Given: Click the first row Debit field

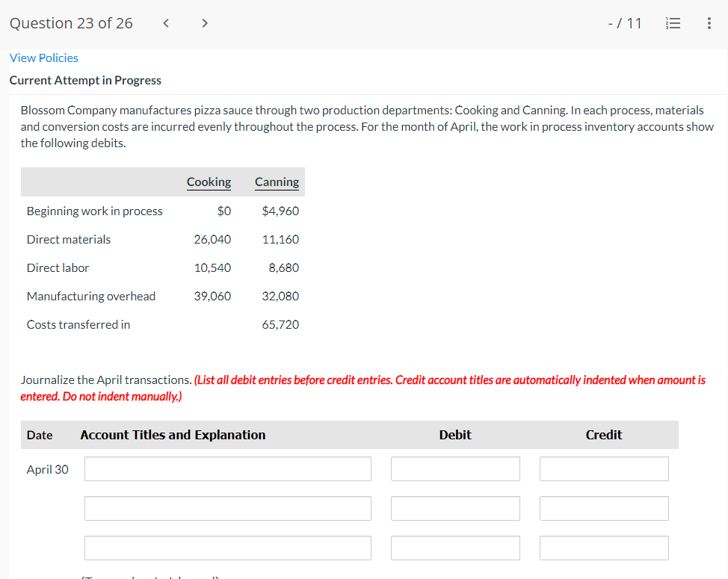Looking at the screenshot, I should tap(455, 468).
